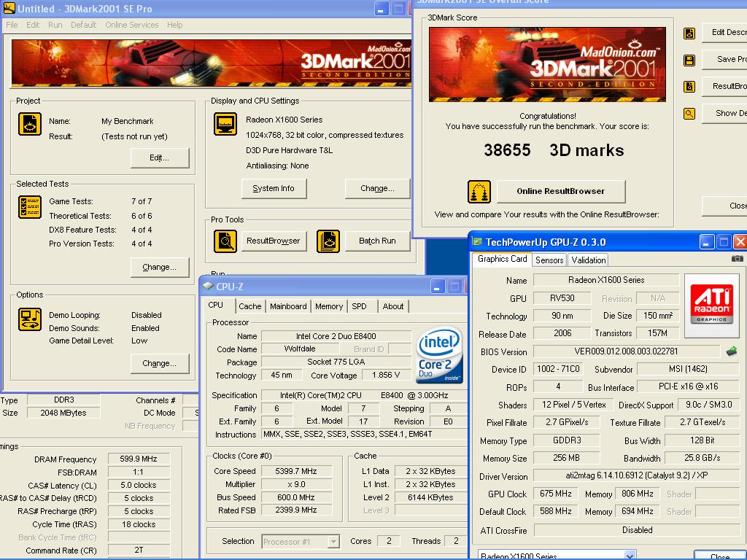
Task: Click the BIOS Version field in GPU-Z
Action: click(626, 351)
